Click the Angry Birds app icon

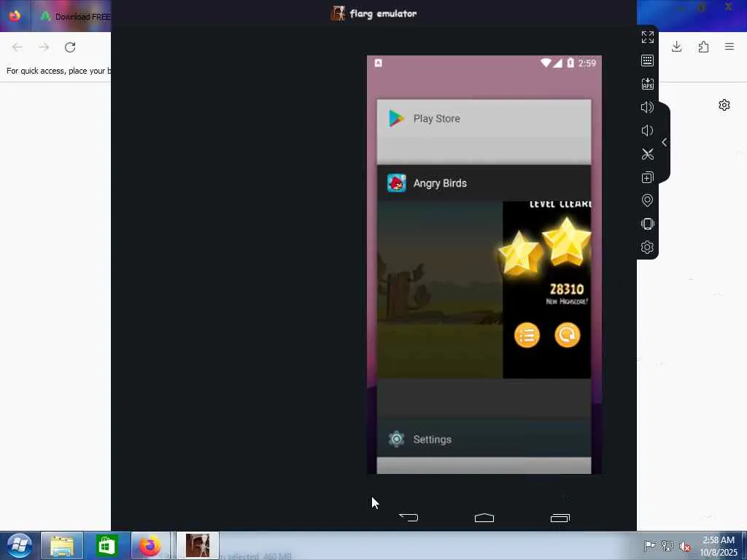(x=396, y=183)
